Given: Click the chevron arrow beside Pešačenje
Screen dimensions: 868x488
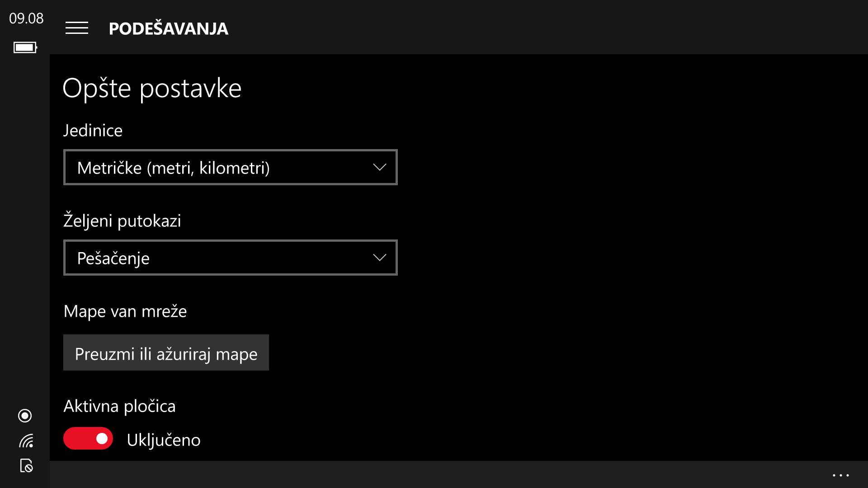Looking at the screenshot, I should tap(379, 258).
